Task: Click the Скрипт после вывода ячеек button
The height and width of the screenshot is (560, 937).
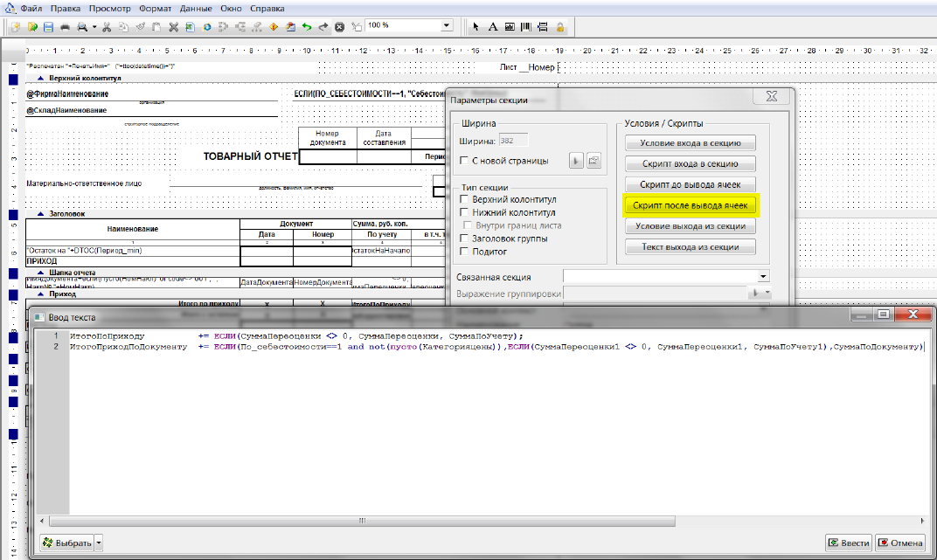Action: point(691,205)
